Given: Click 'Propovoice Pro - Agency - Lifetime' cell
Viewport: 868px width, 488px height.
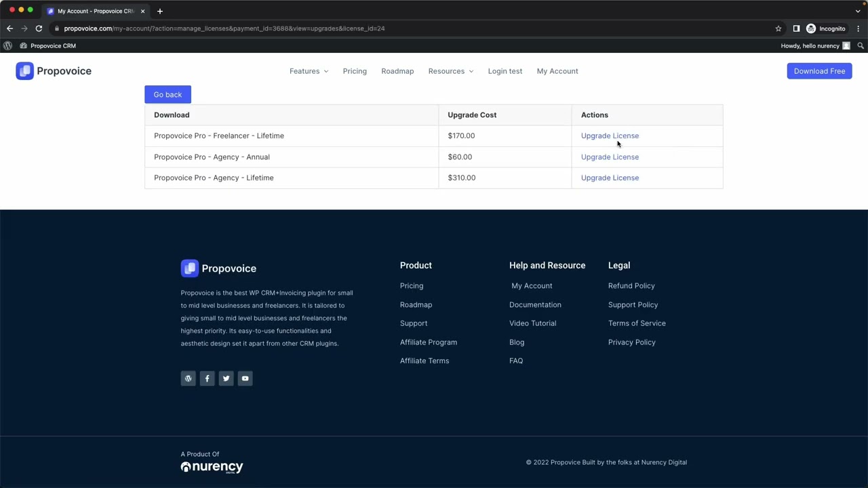Looking at the screenshot, I should tap(292, 178).
